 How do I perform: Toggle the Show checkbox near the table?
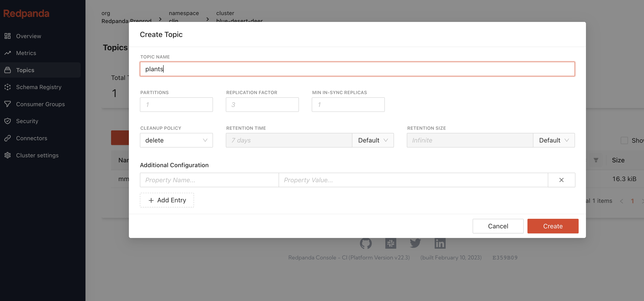[624, 140]
